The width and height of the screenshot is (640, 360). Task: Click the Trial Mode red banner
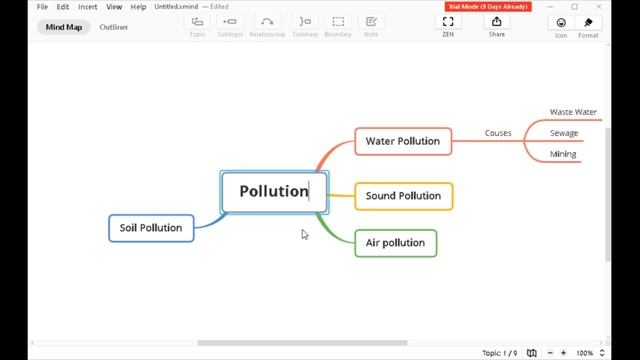point(488,7)
